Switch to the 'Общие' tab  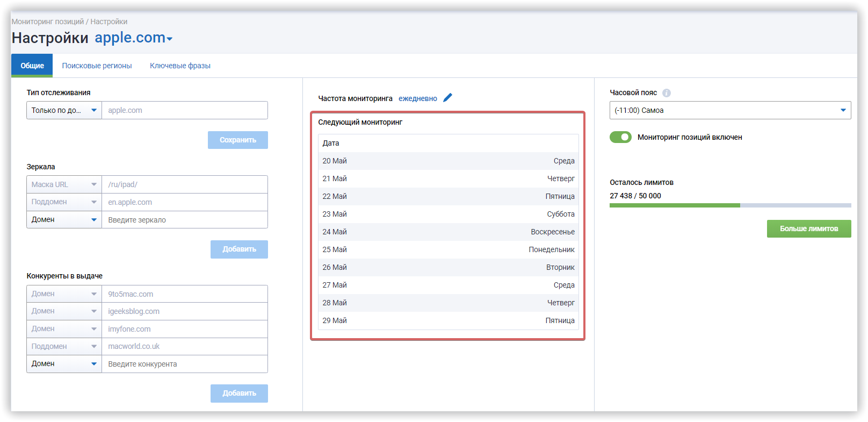(32, 66)
